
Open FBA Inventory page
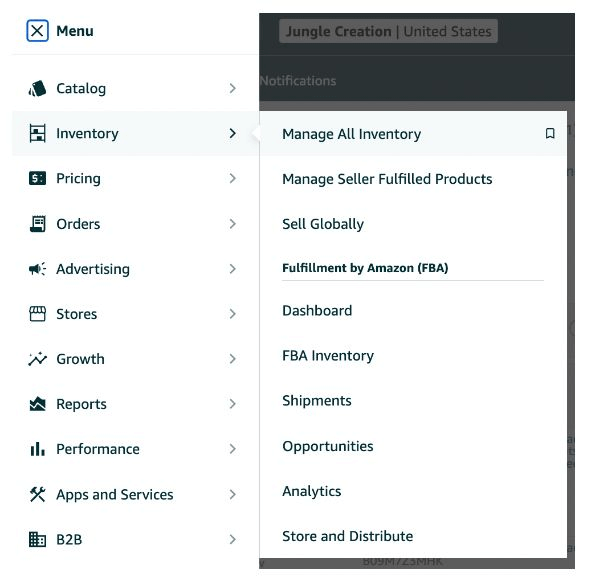pyautogui.click(x=327, y=356)
